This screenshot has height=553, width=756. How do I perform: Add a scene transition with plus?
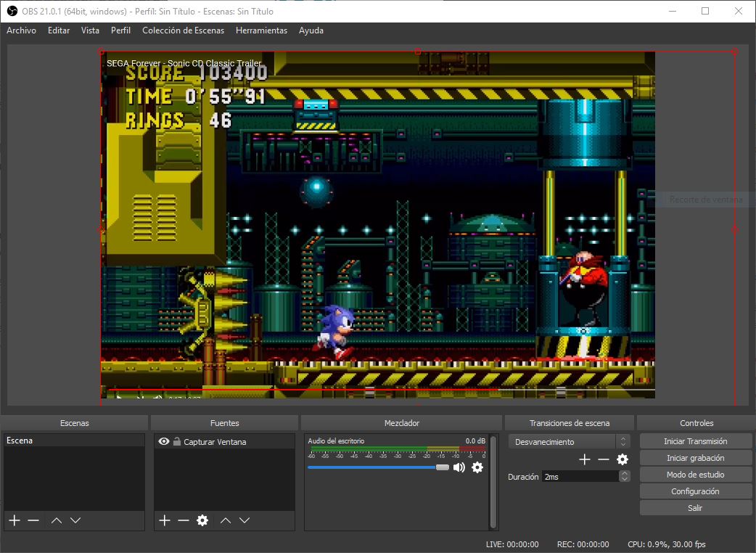click(584, 459)
